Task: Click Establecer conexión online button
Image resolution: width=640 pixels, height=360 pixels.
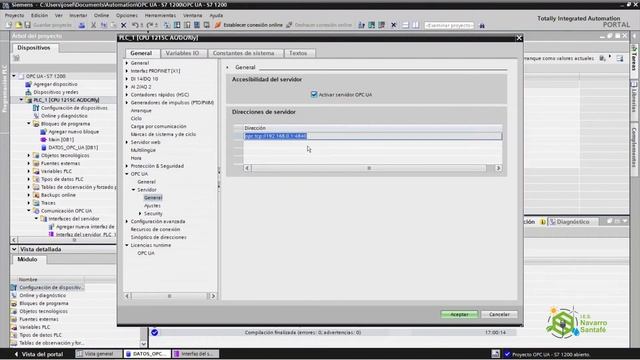Action: tap(249, 25)
